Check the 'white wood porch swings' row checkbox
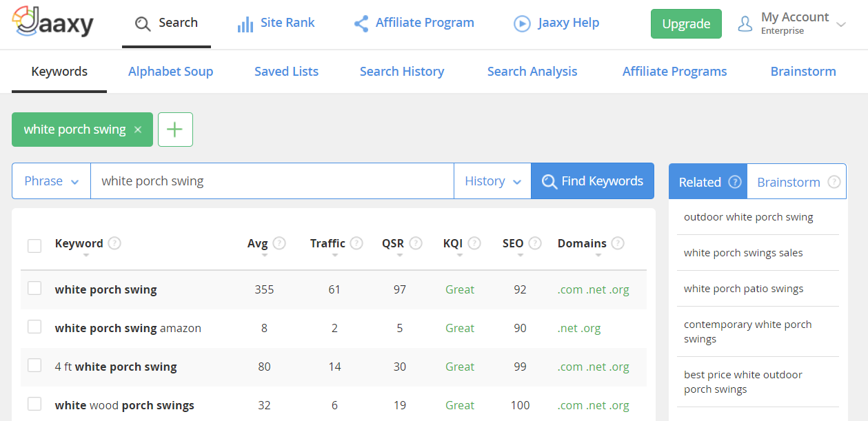 (34, 404)
